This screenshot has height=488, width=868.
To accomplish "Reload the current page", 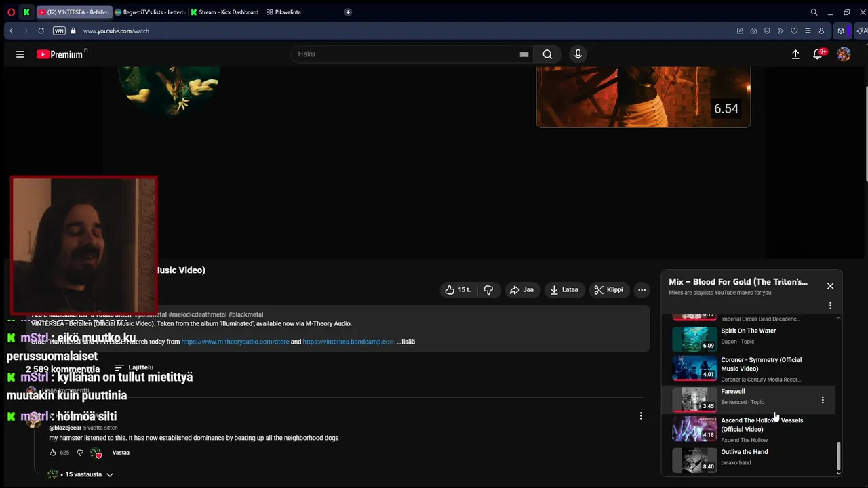I will coord(41,30).
